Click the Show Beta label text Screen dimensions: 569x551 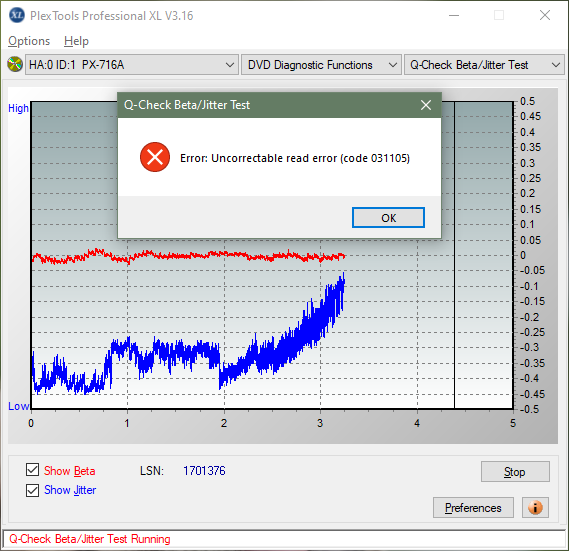pos(70,471)
